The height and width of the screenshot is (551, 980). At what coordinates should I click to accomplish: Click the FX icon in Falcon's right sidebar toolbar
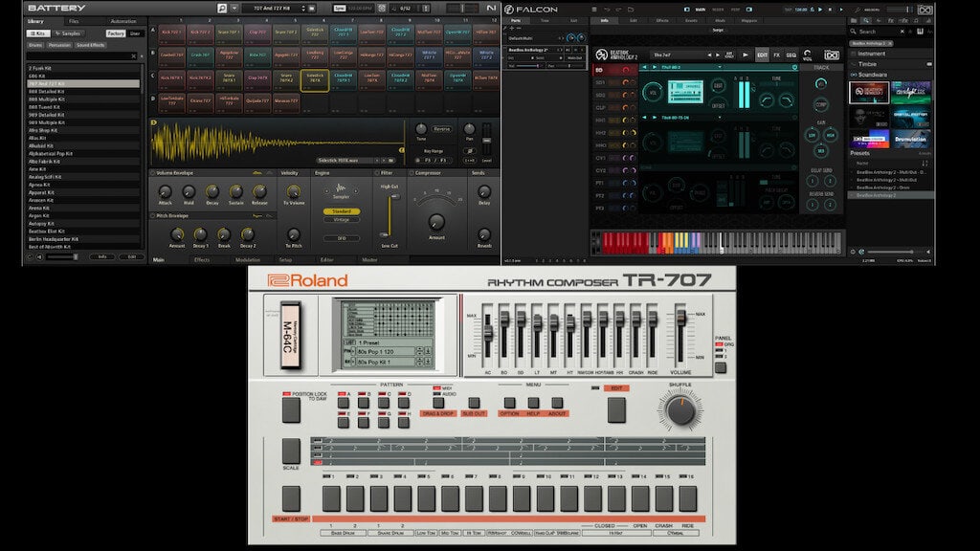coord(891,20)
